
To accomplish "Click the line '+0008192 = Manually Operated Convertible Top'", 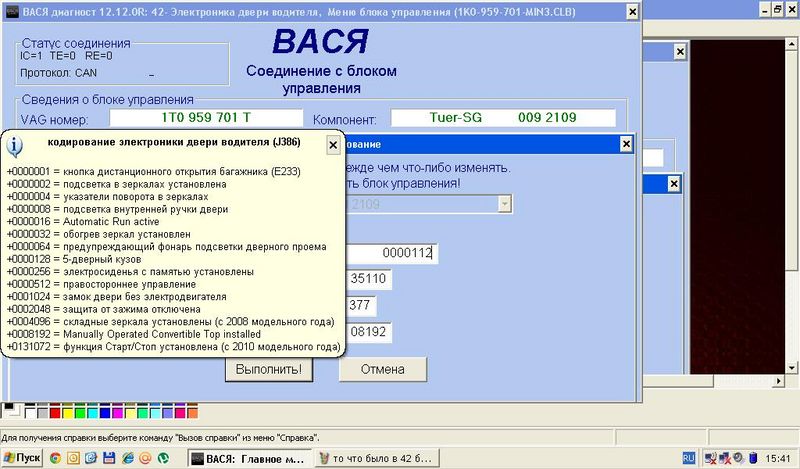I will click(134, 334).
